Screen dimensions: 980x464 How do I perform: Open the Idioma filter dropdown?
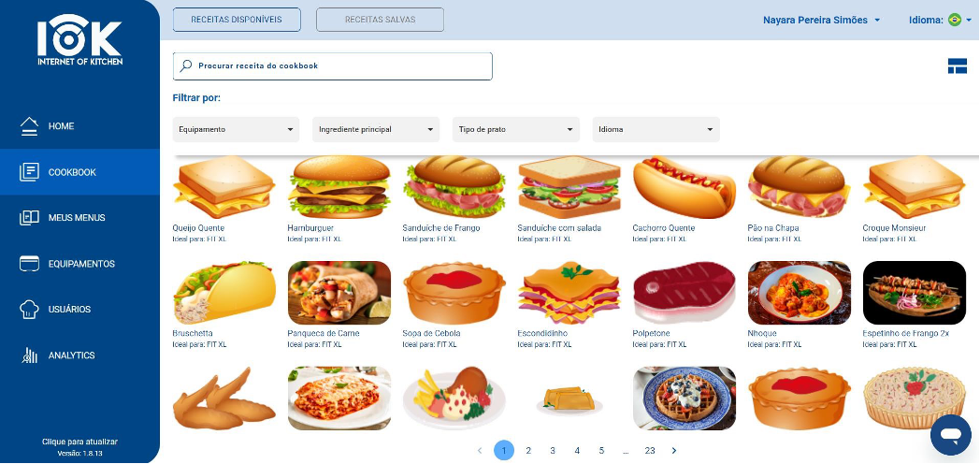(656, 129)
